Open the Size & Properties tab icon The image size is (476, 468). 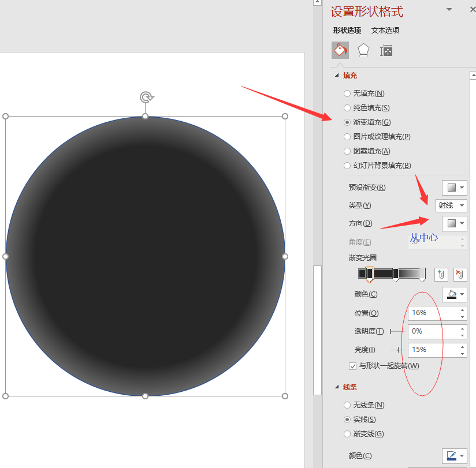click(x=386, y=50)
